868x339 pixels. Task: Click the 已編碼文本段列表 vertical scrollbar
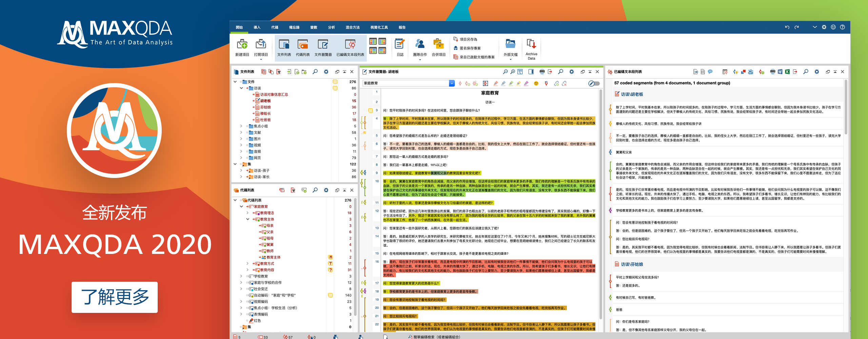(x=846, y=107)
